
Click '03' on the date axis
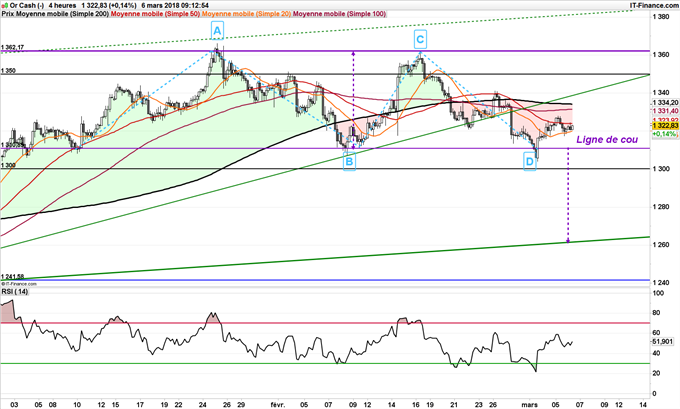pyautogui.click(x=14, y=405)
